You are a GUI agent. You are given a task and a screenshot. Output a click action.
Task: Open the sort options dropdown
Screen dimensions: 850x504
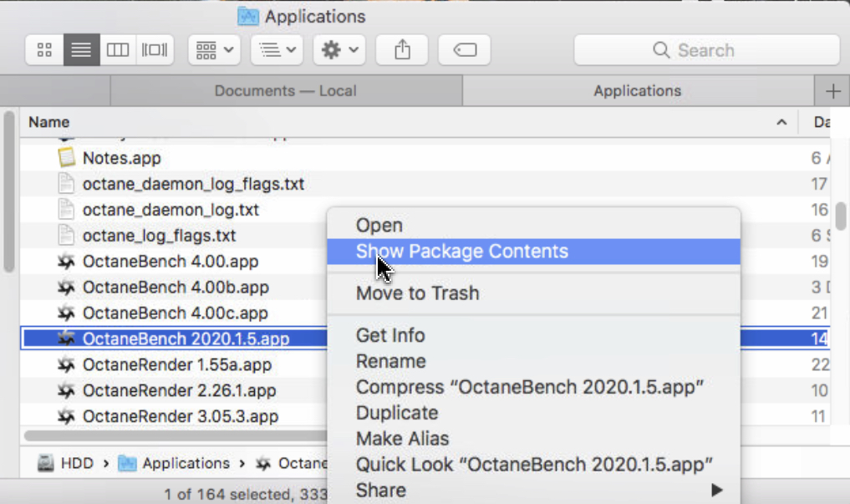[x=277, y=50]
